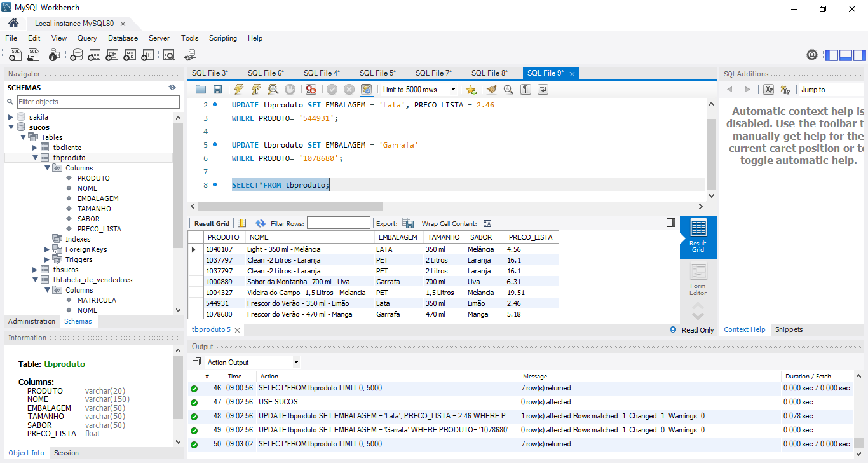Open the Database menu

coord(123,38)
